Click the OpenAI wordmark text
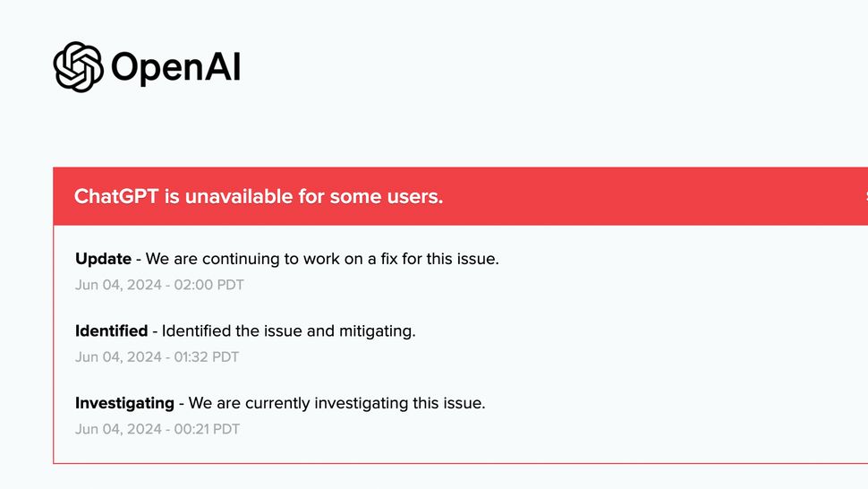868x489 pixels. 175,68
